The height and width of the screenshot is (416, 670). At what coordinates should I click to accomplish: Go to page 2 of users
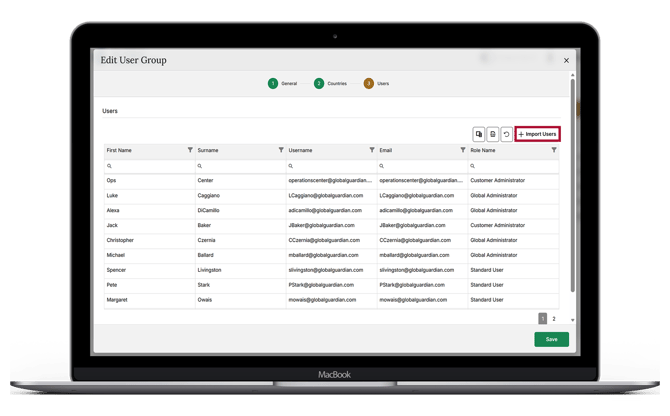(x=554, y=319)
